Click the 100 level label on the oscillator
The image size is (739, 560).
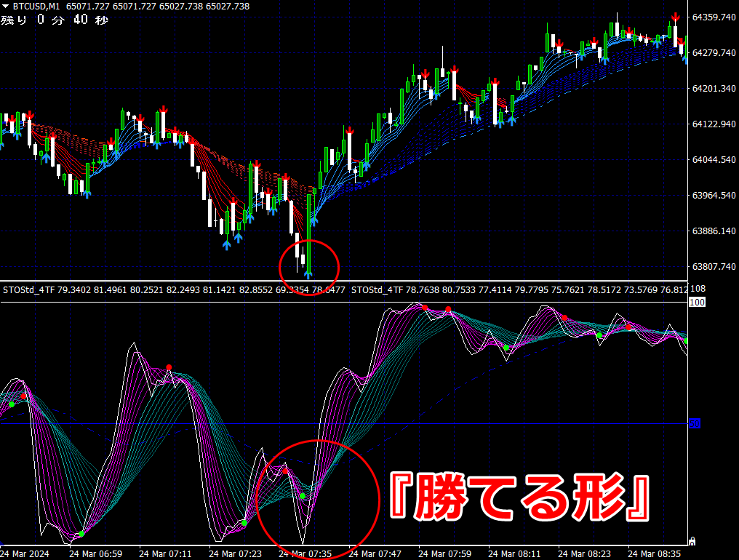pos(697,302)
